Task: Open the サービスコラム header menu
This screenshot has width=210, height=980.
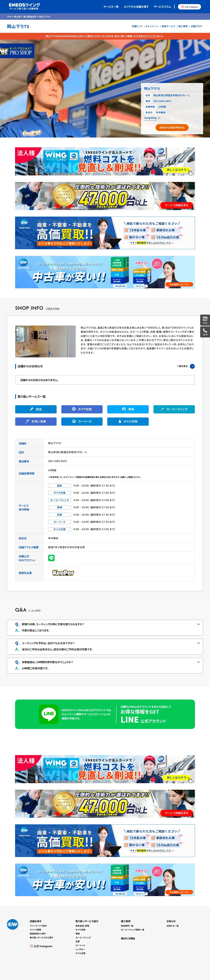Action: tap(162, 7)
